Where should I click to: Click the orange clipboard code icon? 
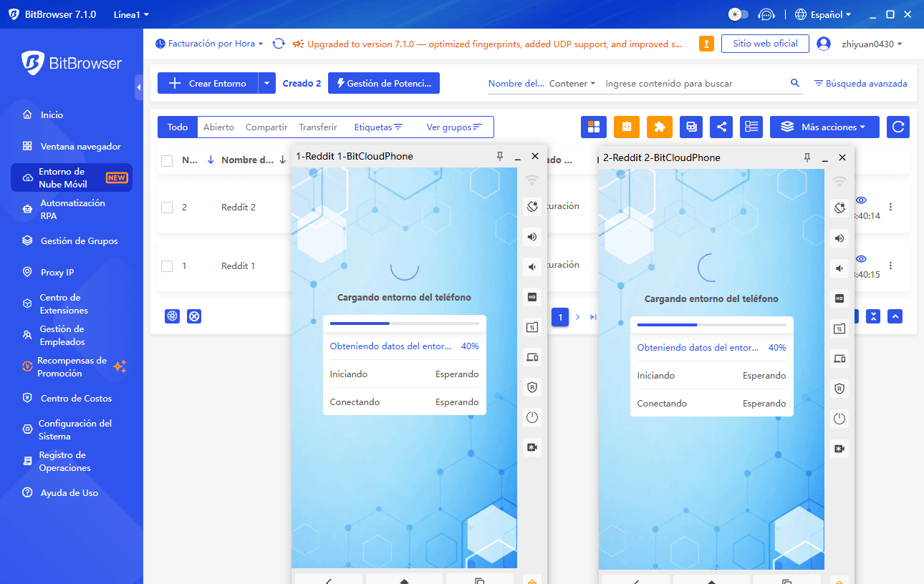(x=627, y=127)
